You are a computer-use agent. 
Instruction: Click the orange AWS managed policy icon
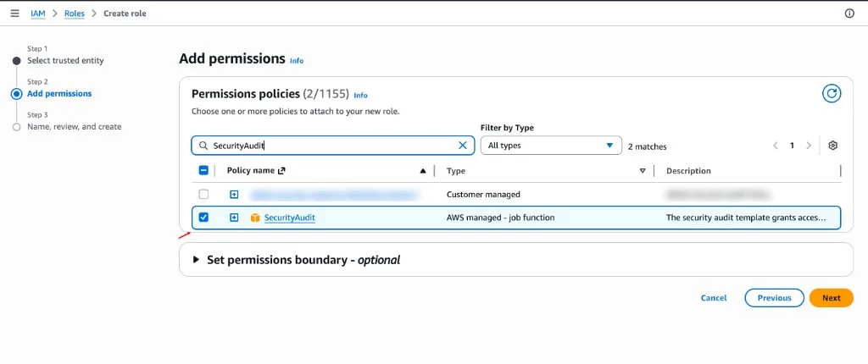coord(254,218)
